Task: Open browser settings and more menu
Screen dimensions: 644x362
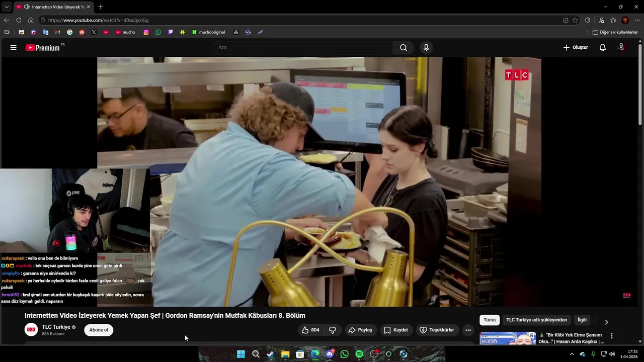Action: 637,20
